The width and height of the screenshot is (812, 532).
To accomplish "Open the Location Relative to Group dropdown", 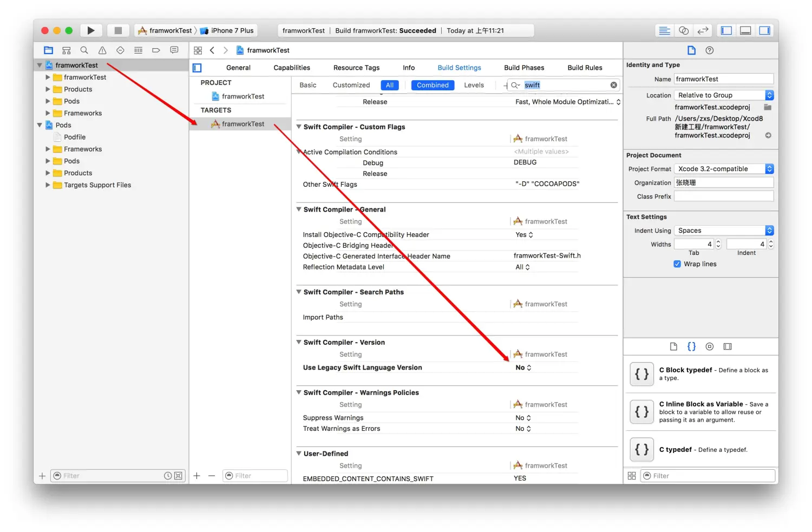I will click(x=724, y=95).
